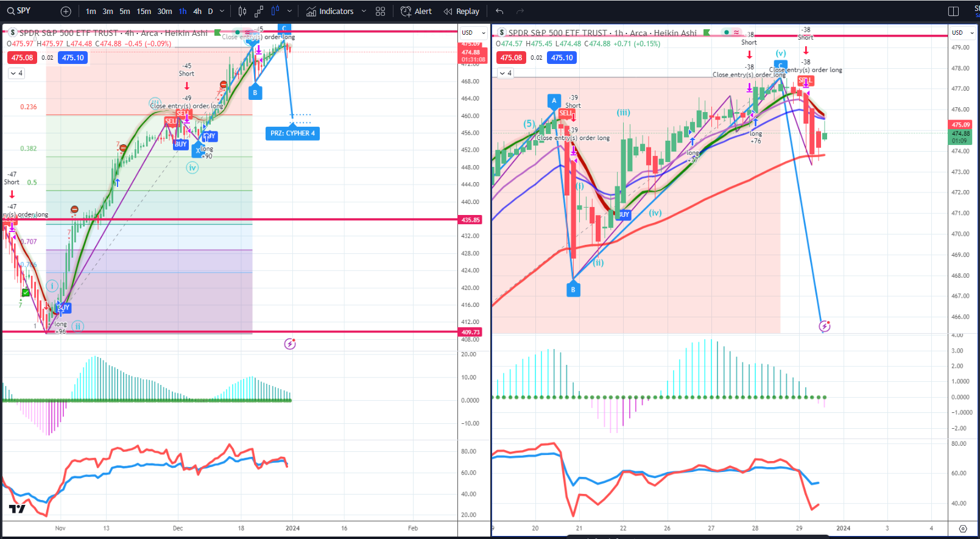Click the 0.236 Fibonacci level label
The width and height of the screenshot is (980, 539).
[x=29, y=107]
